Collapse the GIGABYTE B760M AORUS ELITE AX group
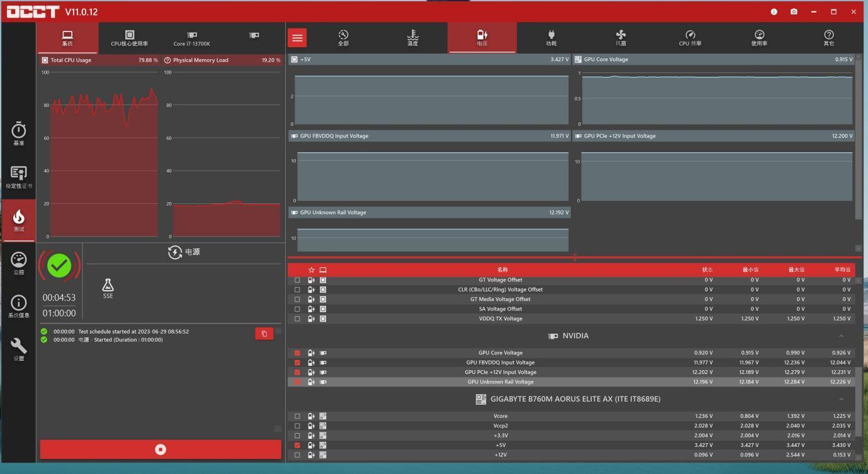 click(x=841, y=399)
